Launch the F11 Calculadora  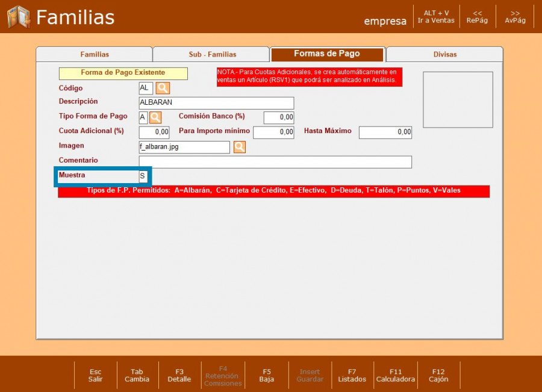tap(395, 376)
